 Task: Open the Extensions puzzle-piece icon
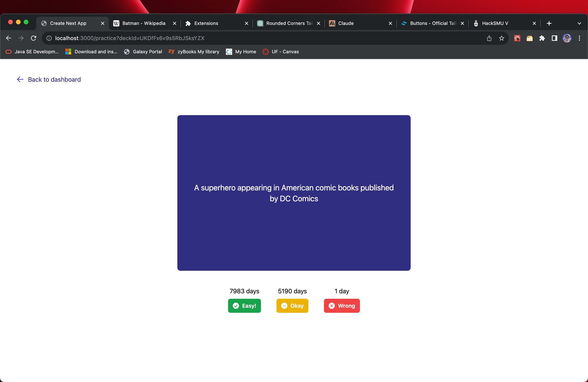[x=542, y=38]
